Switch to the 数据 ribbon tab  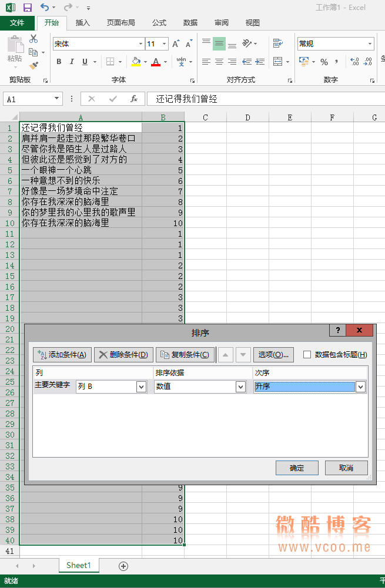coord(190,23)
